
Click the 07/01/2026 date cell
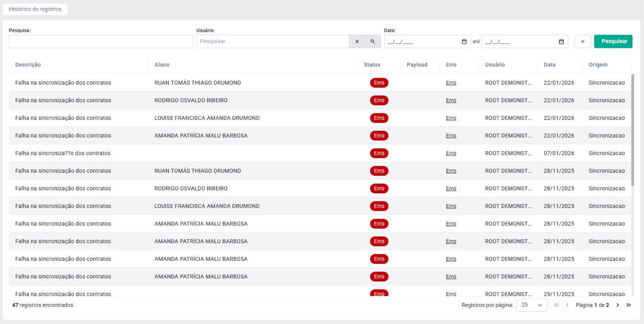[x=560, y=153]
